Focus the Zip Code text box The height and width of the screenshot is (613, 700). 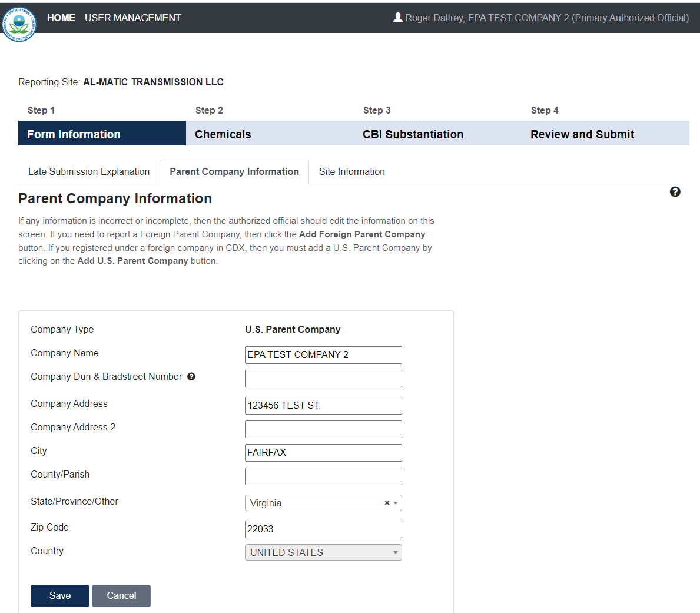323,529
